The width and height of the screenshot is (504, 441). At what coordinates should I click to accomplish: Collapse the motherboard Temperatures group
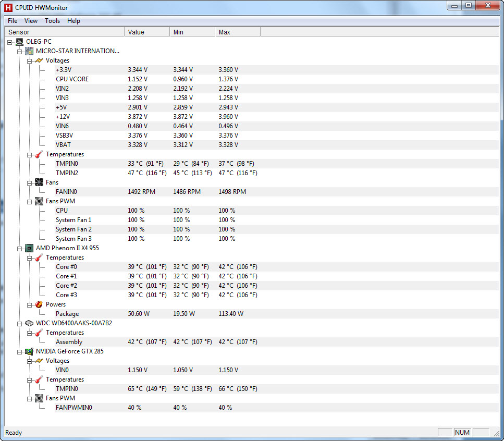[x=29, y=155]
